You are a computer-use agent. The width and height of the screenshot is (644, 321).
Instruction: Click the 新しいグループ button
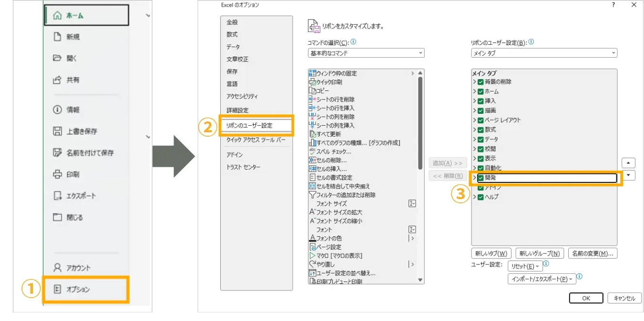pyautogui.click(x=540, y=253)
